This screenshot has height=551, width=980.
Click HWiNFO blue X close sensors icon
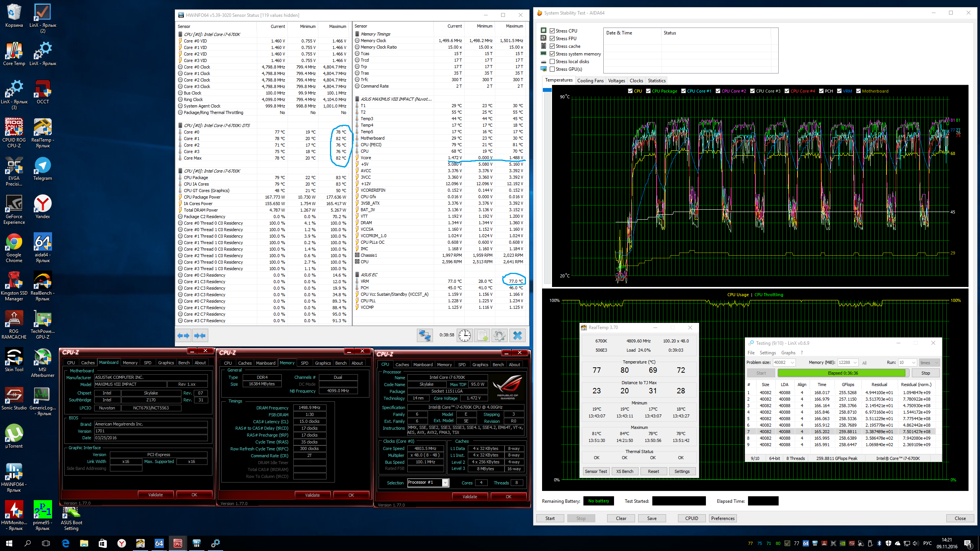tap(517, 336)
